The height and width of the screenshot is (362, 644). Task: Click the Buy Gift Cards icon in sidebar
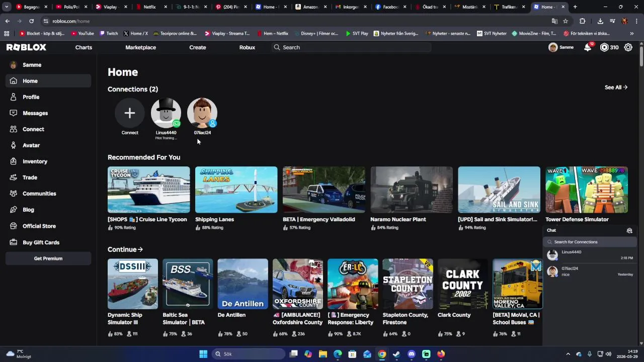pyautogui.click(x=13, y=242)
